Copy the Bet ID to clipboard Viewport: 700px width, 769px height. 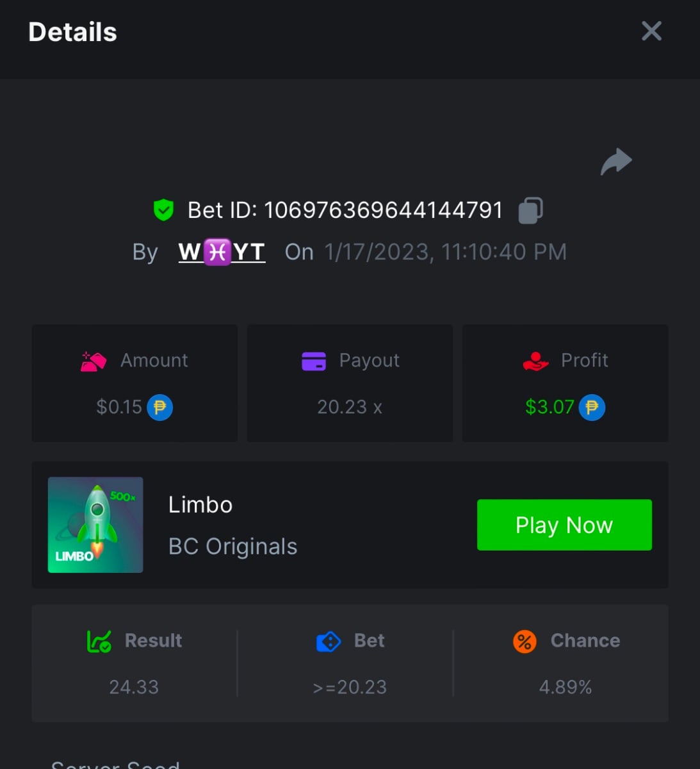pos(530,210)
